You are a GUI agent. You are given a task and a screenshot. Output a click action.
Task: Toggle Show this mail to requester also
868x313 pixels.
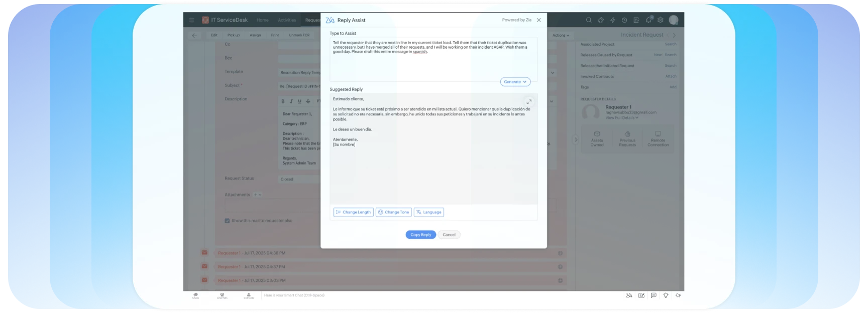click(227, 221)
